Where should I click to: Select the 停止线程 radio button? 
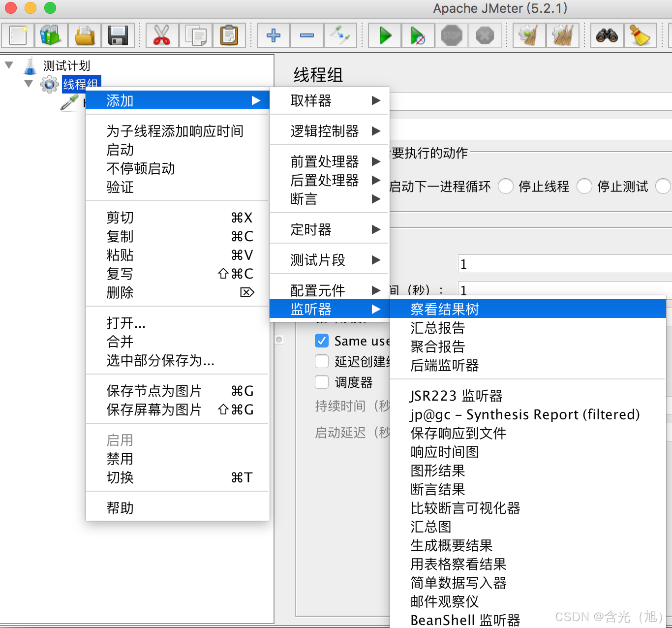[506, 187]
